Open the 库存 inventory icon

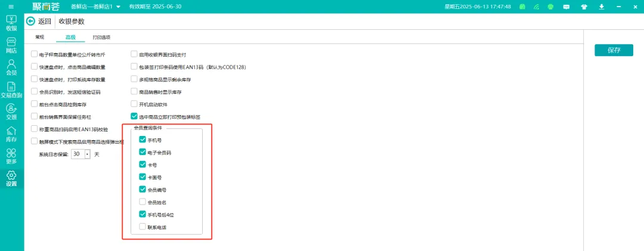coord(11,134)
